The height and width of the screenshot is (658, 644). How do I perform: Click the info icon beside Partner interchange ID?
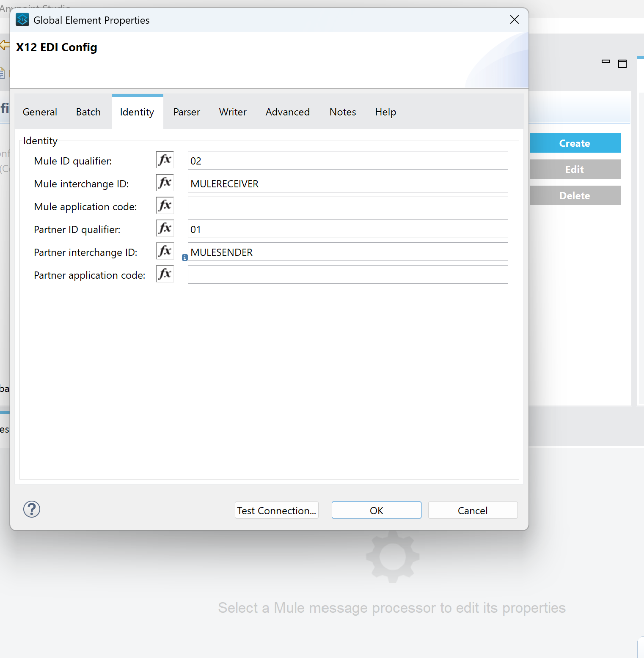pyautogui.click(x=184, y=258)
